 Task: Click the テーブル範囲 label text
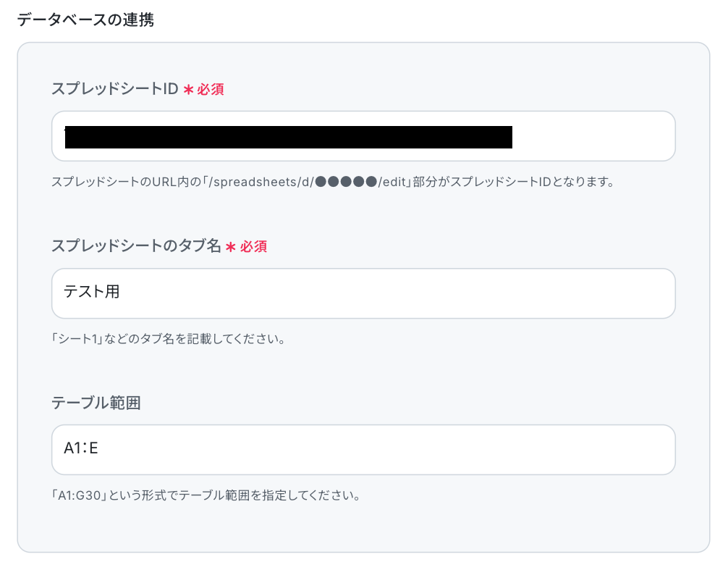pos(96,402)
